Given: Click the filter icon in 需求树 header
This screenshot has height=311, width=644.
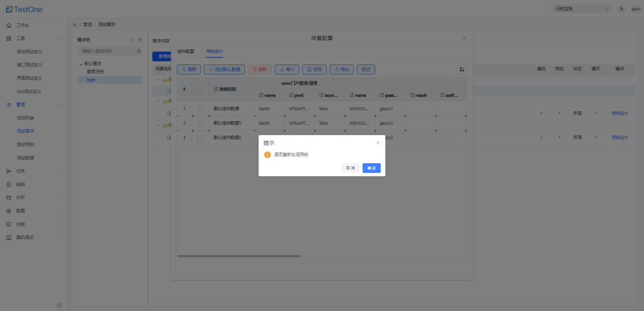Looking at the screenshot, I should [x=139, y=40].
